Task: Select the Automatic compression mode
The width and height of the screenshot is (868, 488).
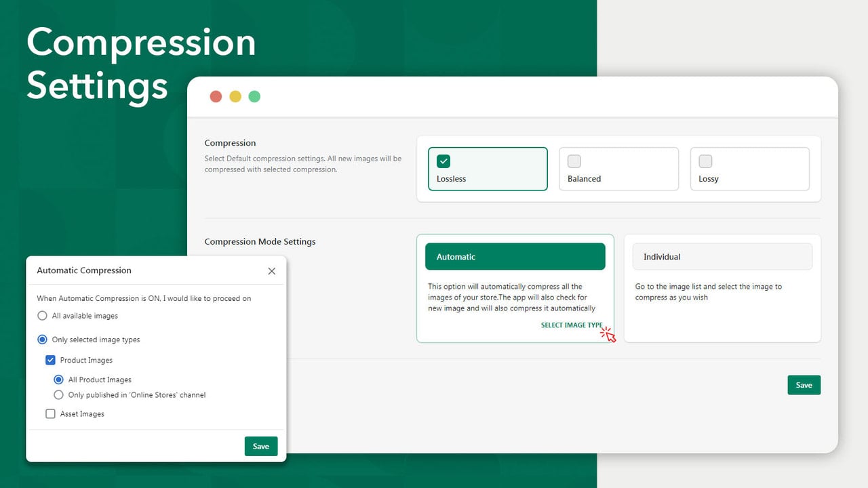Action: coord(515,257)
